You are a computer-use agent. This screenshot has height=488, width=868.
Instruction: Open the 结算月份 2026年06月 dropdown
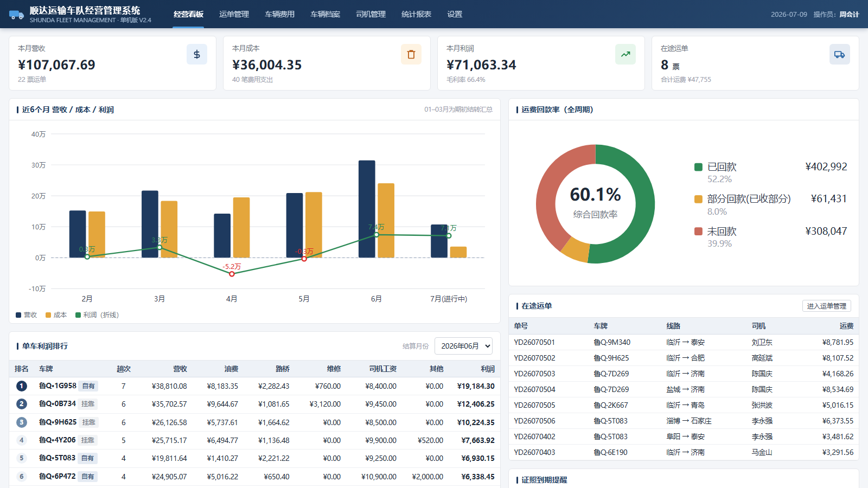(464, 346)
